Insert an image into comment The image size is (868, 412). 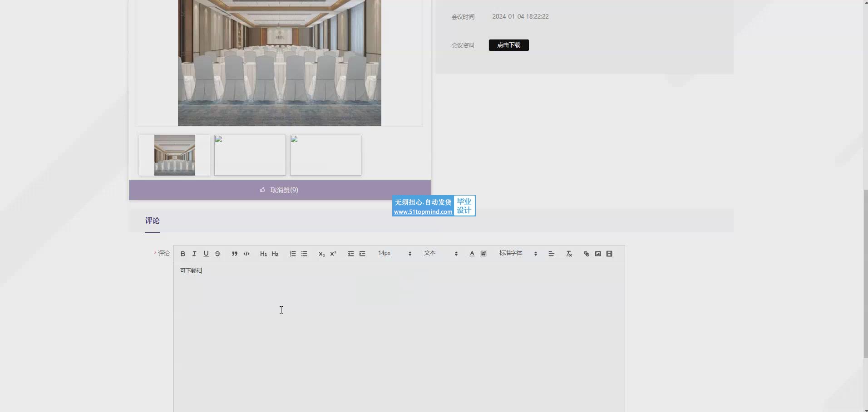point(598,254)
